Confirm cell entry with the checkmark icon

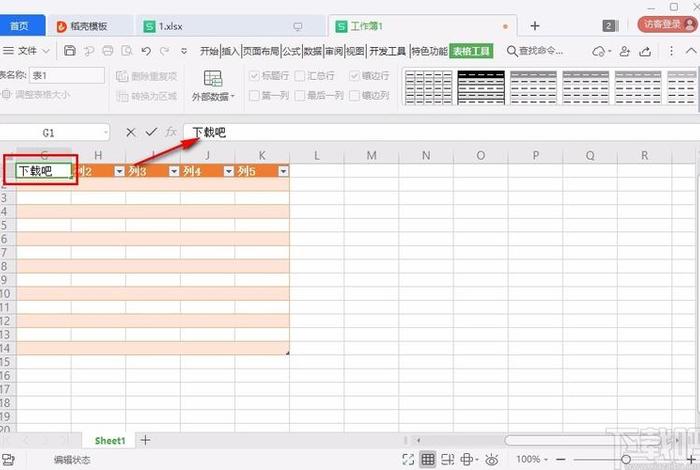click(151, 132)
